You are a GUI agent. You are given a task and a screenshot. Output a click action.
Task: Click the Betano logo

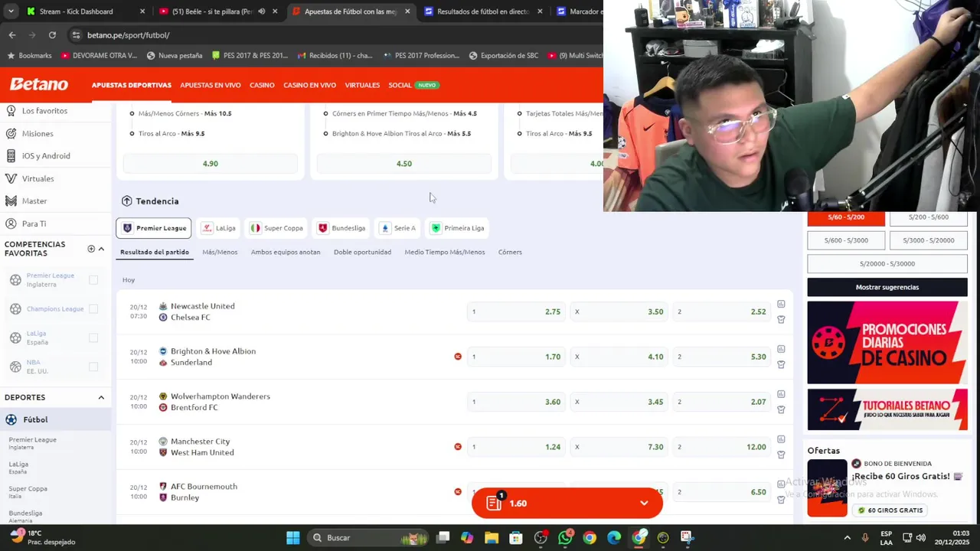tap(39, 85)
